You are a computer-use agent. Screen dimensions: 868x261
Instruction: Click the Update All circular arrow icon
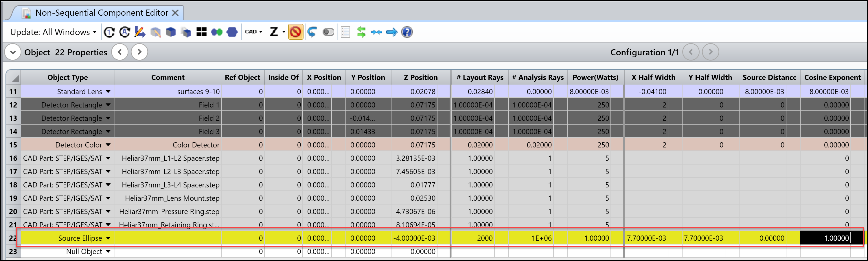click(x=124, y=32)
